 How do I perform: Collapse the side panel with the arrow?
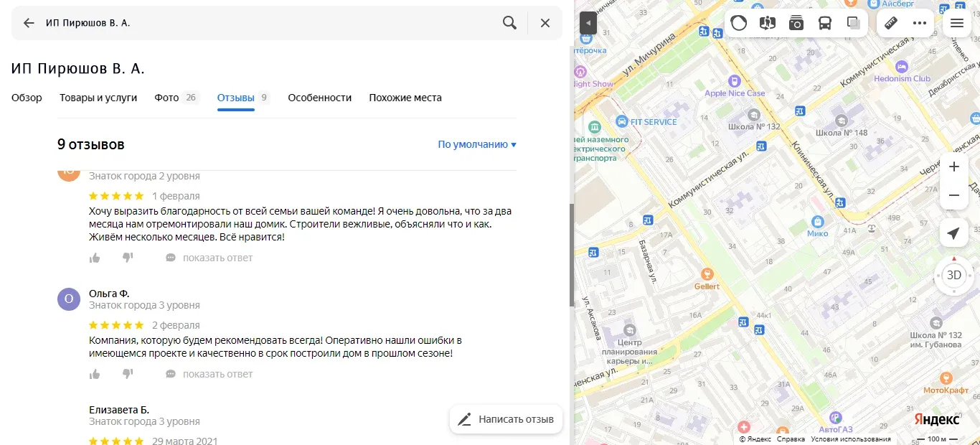click(x=588, y=23)
